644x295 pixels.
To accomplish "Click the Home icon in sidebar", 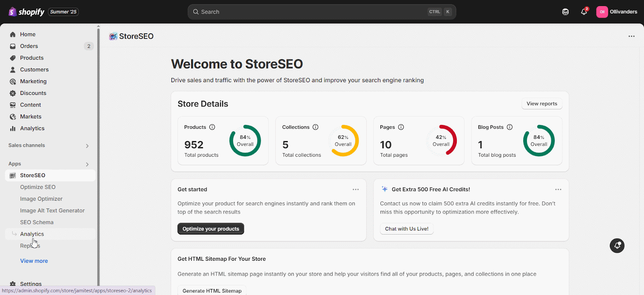I will click(13, 34).
